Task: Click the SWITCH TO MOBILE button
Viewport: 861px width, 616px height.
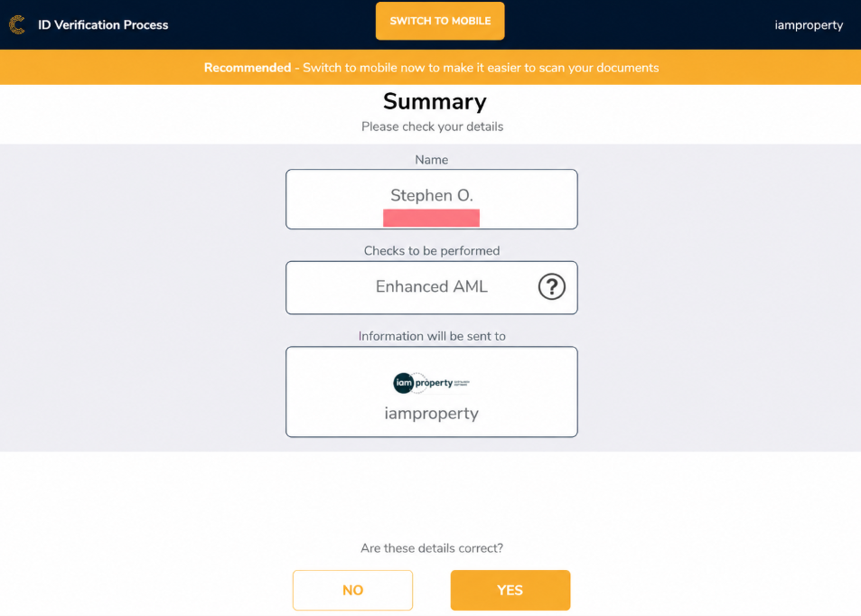Action: [x=440, y=21]
